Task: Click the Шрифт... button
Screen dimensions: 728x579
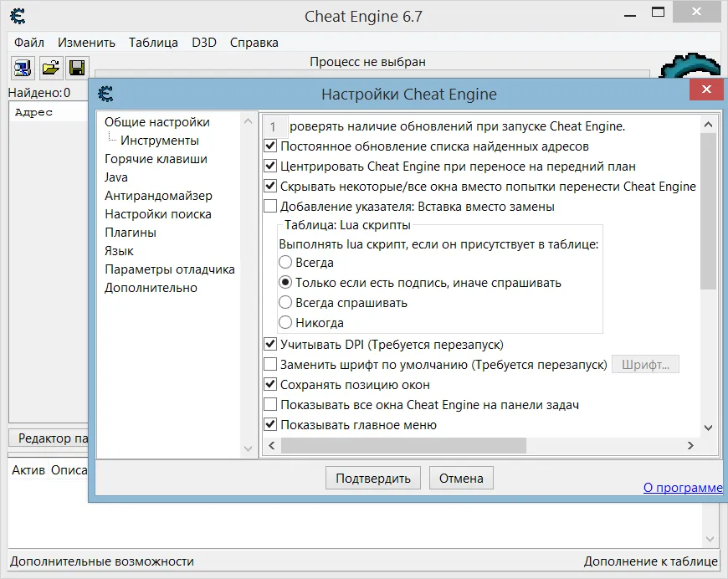Action: [x=645, y=365]
